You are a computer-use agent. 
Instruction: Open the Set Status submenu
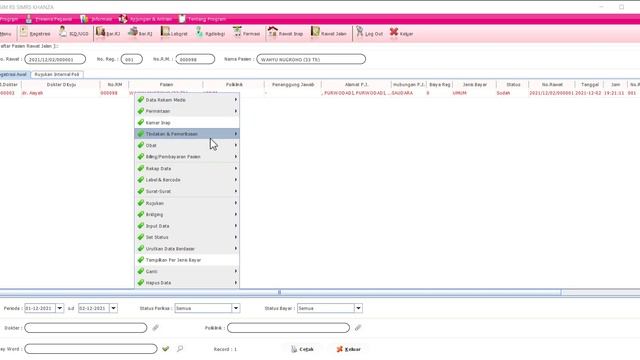coord(187,237)
